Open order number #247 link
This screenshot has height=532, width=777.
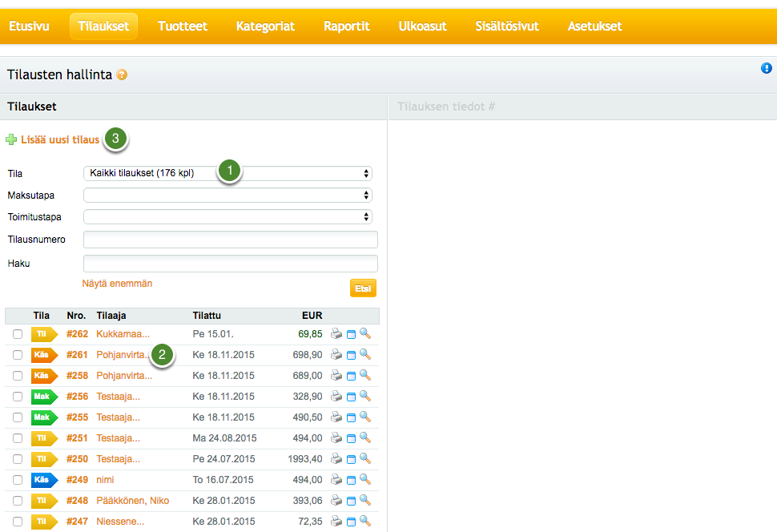point(78,522)
